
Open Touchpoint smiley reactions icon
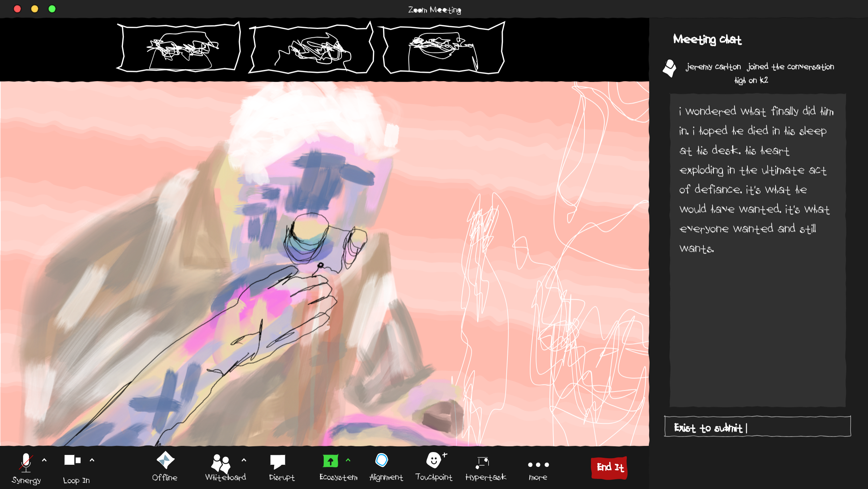(434, 460)
